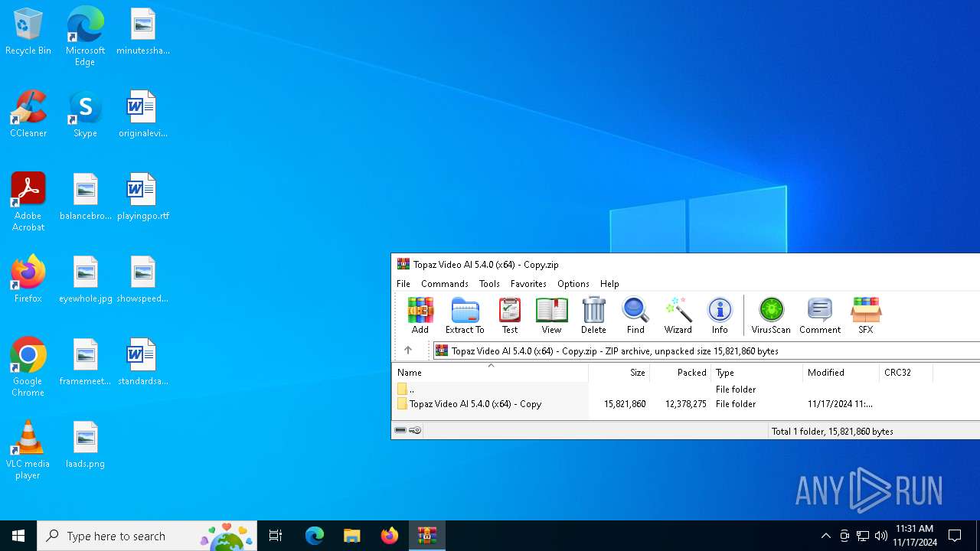The width and height of the screenshot is (980, 551).
Task: Select the eyewhole.jpg desktop file
Action: click(x=85, y=279)
